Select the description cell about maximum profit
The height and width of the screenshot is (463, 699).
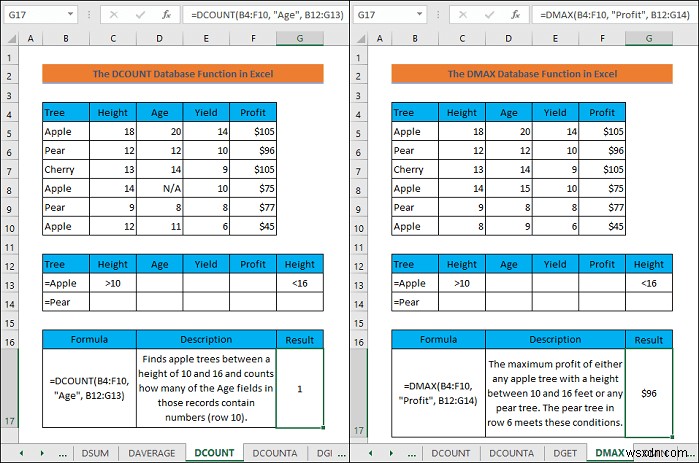tap(555, 393)
